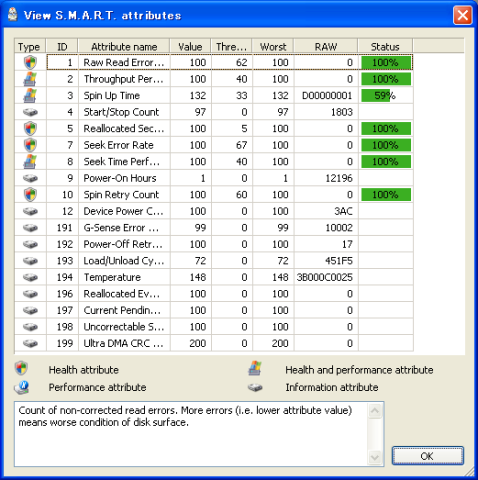Click the disk icon for Reallocated Event row
The image size is (478, 480).
[x=30, y=294]
